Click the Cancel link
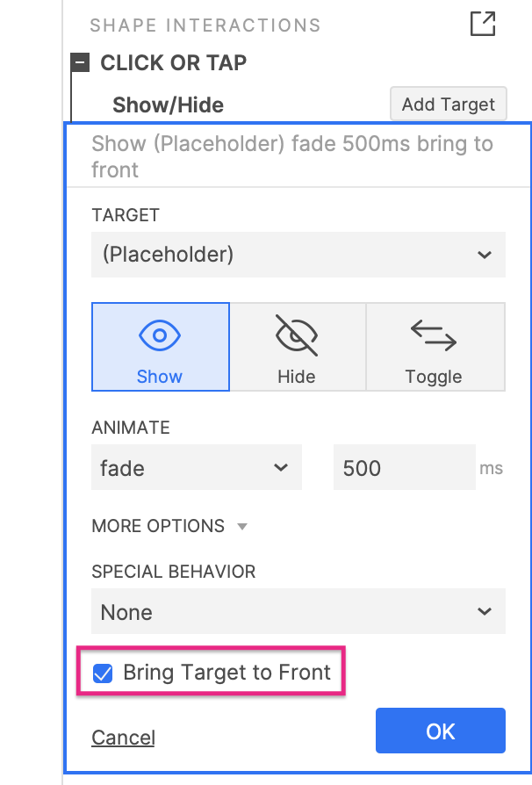 tap(123, 738)
